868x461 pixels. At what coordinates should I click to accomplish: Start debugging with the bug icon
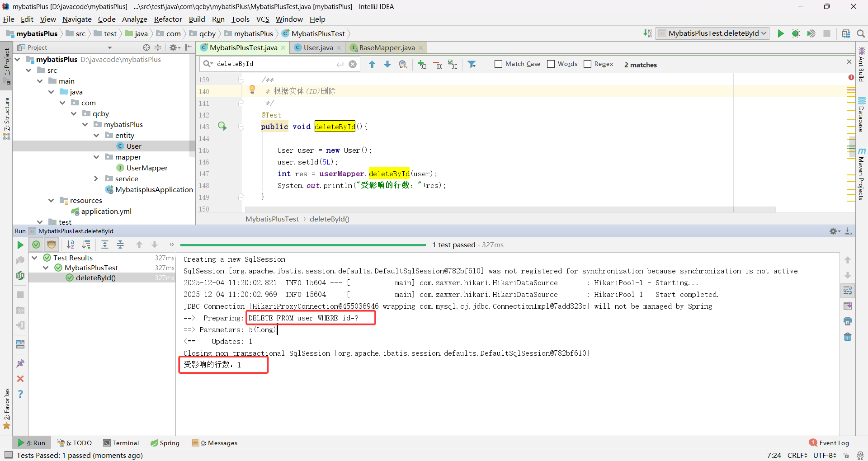coord(796,33)
